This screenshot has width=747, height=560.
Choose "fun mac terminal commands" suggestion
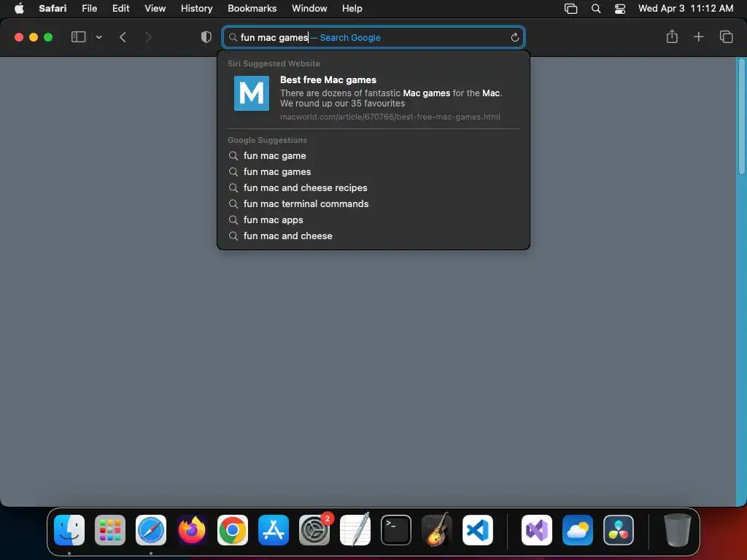[373, 204]
